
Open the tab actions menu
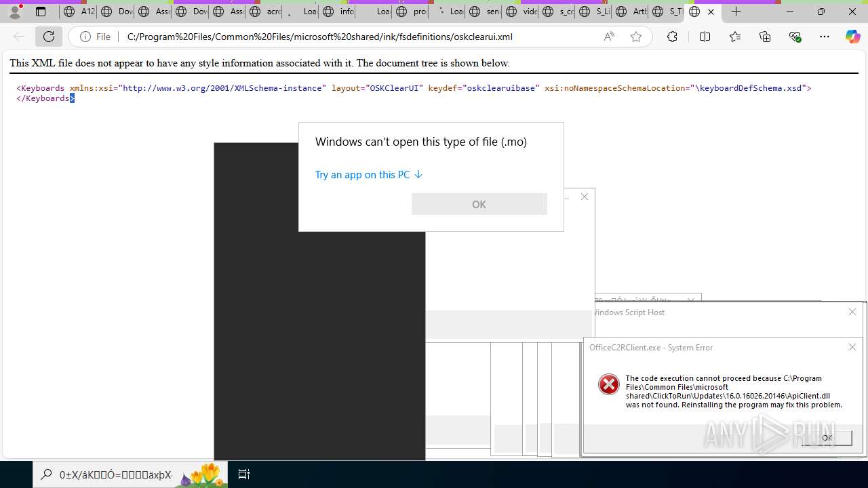point(41,12)
